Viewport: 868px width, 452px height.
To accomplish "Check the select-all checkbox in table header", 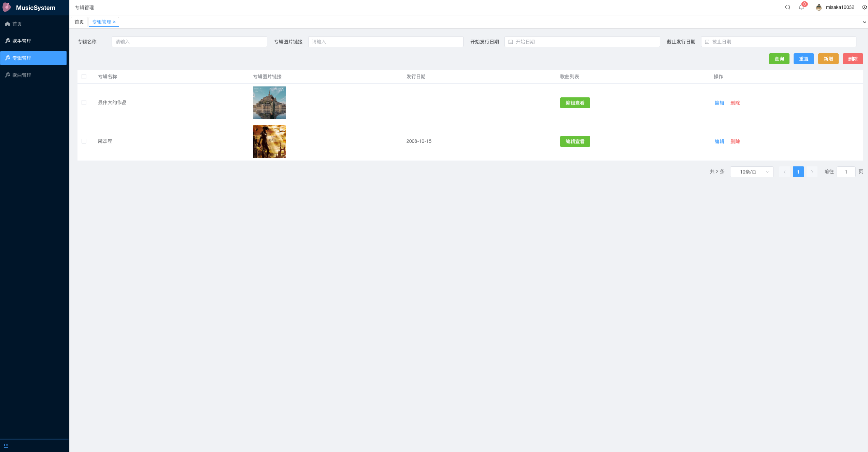I will pos(84,77).
